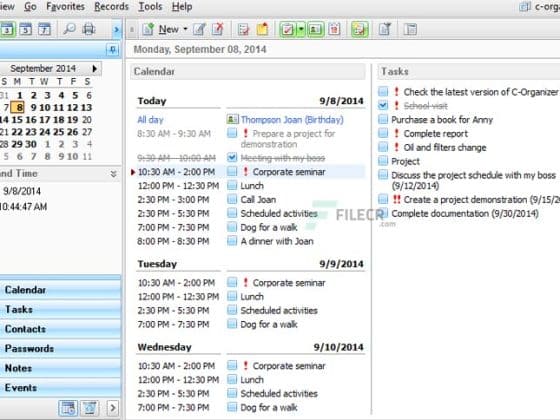This screenshot has width=560, height=420.
Task: Click the edit record pencil icon
Action: (x=200, y=29)
